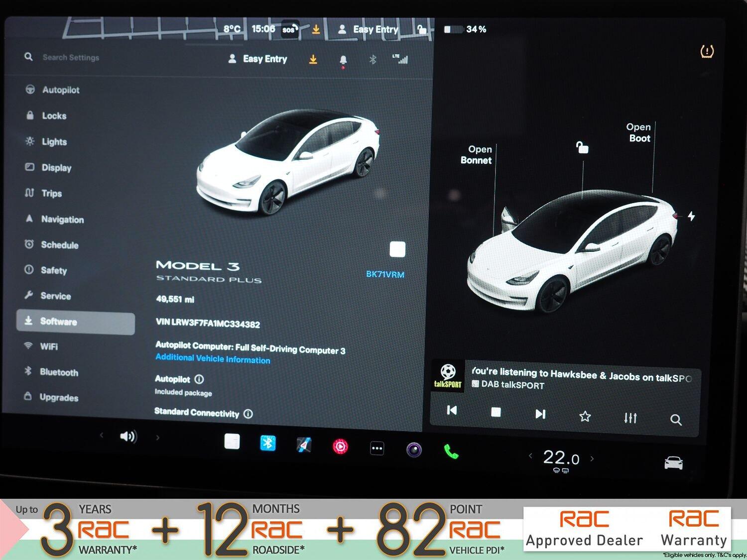747x560 pixels.
Task: Open the Display settings menu
Action: [x=56, y=168]
